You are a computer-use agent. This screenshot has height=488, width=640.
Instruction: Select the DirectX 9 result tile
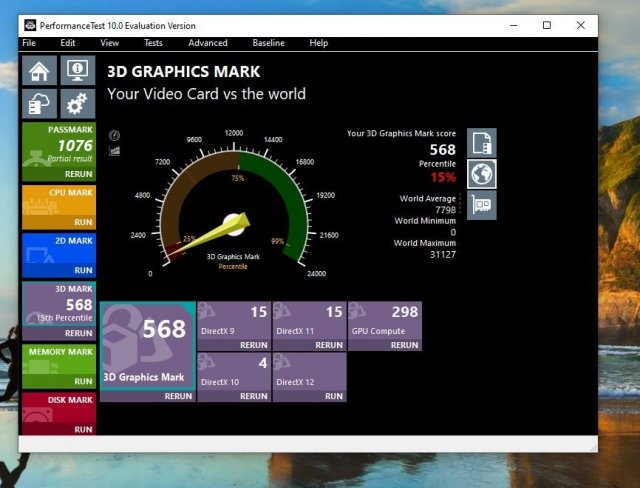(x=234, y=321)
